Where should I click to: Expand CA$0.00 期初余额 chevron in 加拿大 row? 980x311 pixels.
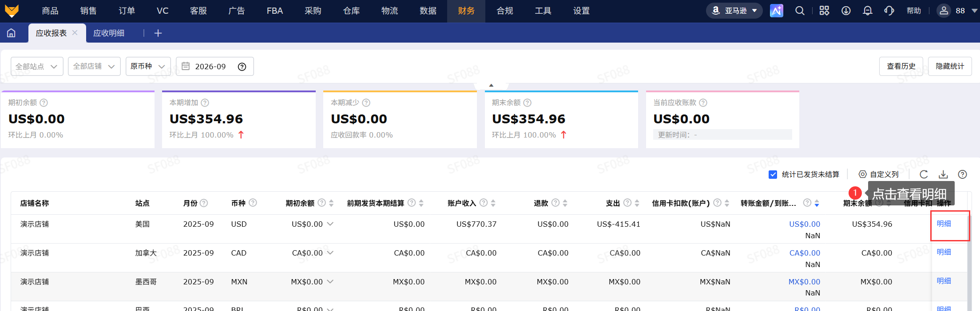point(330,253)
